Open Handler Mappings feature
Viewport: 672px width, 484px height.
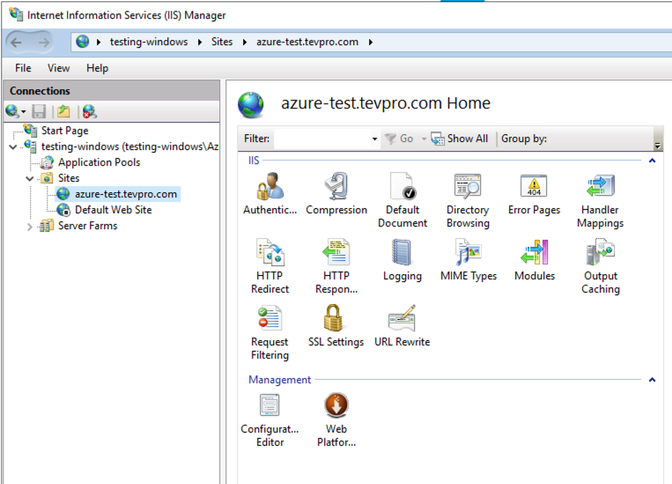[600, 200]
